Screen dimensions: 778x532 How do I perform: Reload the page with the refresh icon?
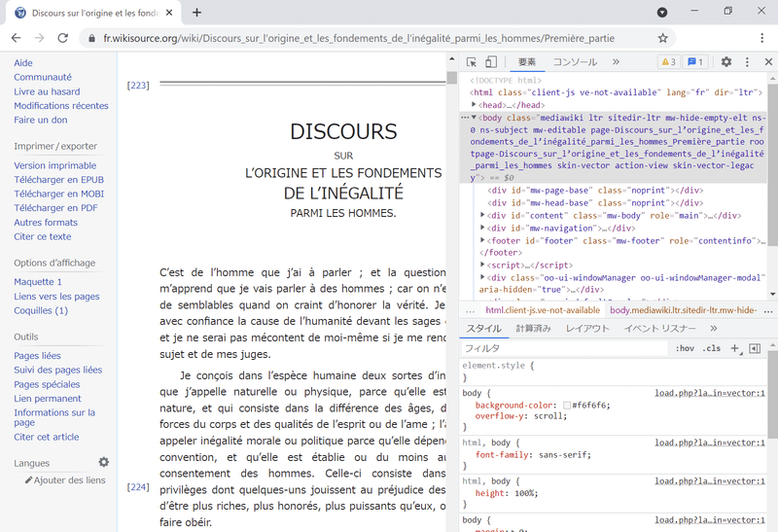62,38
